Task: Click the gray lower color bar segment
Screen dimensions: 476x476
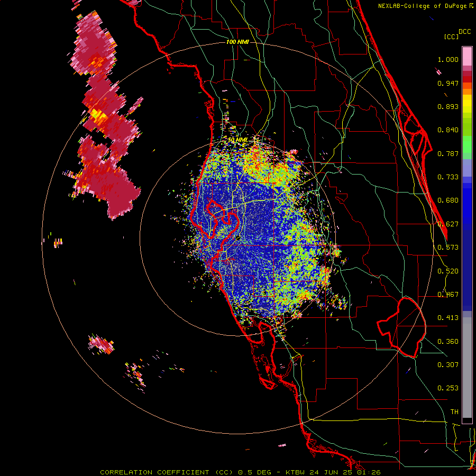Action: [467, 368]
